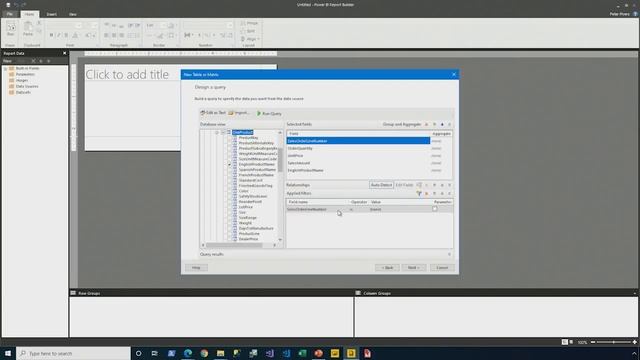
Task: Click the Merge cells ribbon item
Action: pyautogui.click(x=249, y=24)
